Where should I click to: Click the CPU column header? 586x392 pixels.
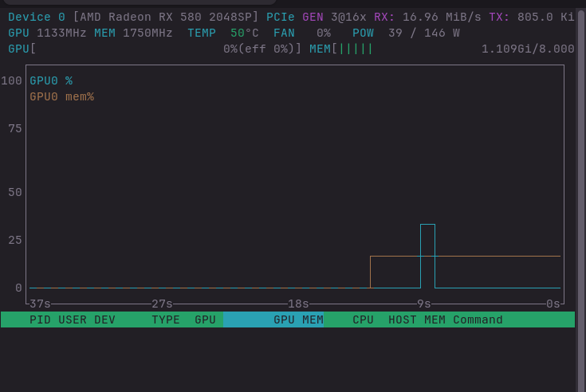pyautogui.click(x=363, y=320)
